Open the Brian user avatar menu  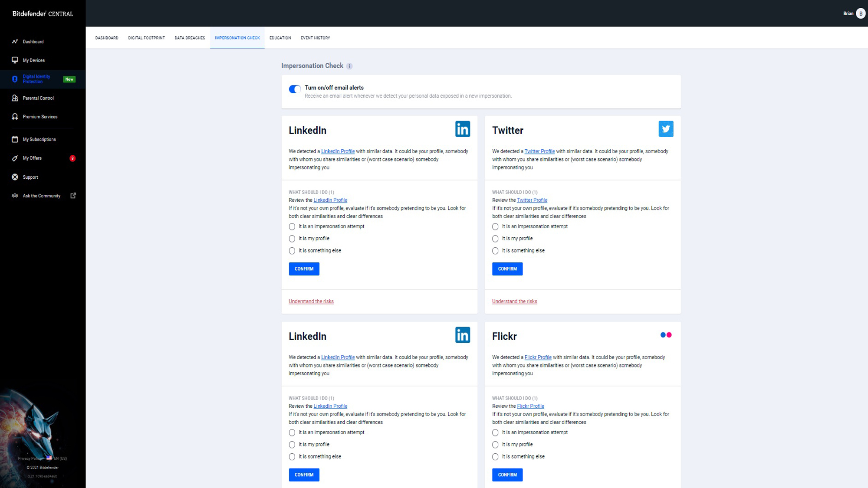[860, 13]
